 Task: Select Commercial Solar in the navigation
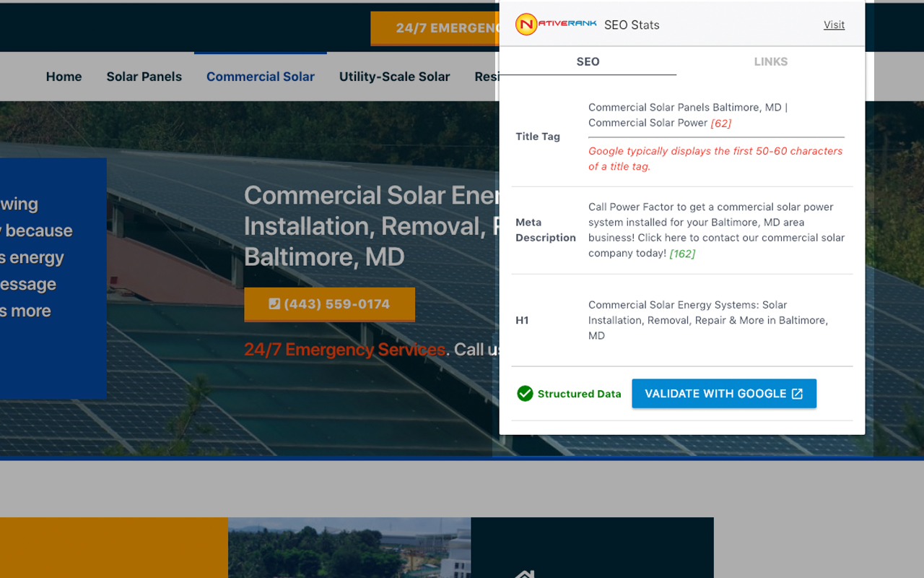[261, 77]
